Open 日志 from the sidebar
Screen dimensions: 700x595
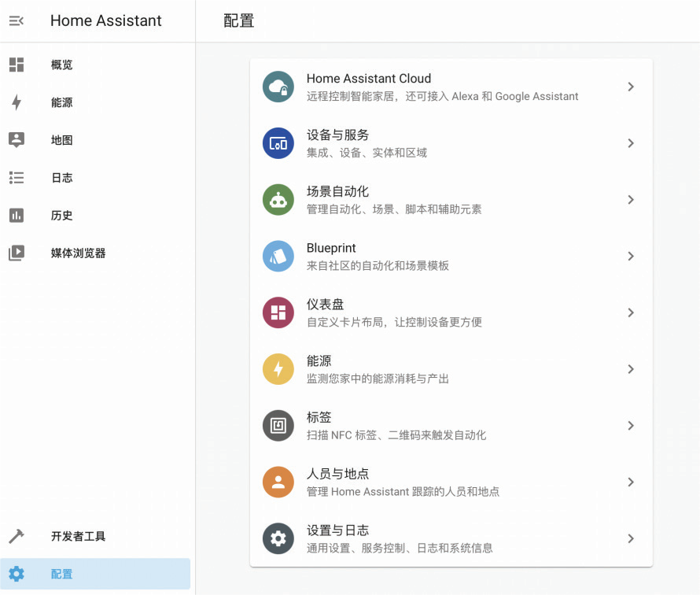61,178
